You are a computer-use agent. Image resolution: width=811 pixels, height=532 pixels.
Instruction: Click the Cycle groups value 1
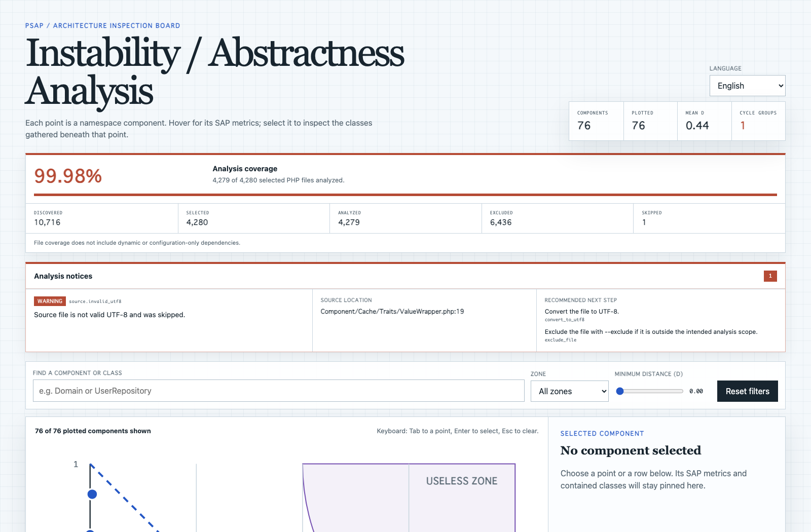(743, 126)
